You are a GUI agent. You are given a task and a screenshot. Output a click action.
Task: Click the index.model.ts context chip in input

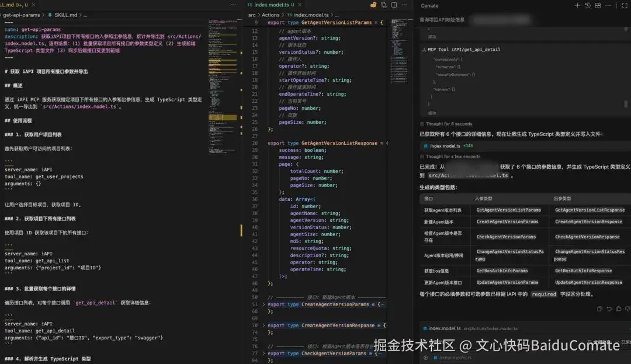coord(452,358)
